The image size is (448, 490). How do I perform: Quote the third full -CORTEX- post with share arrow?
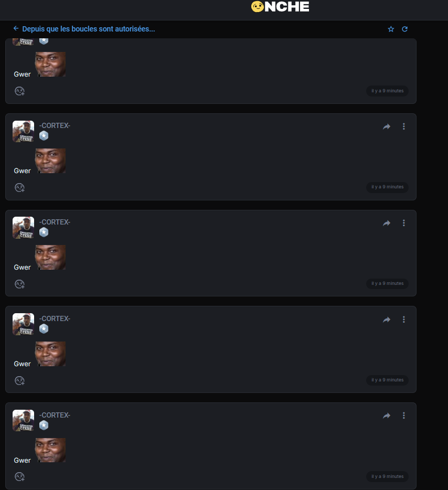[x=387, y=319]
